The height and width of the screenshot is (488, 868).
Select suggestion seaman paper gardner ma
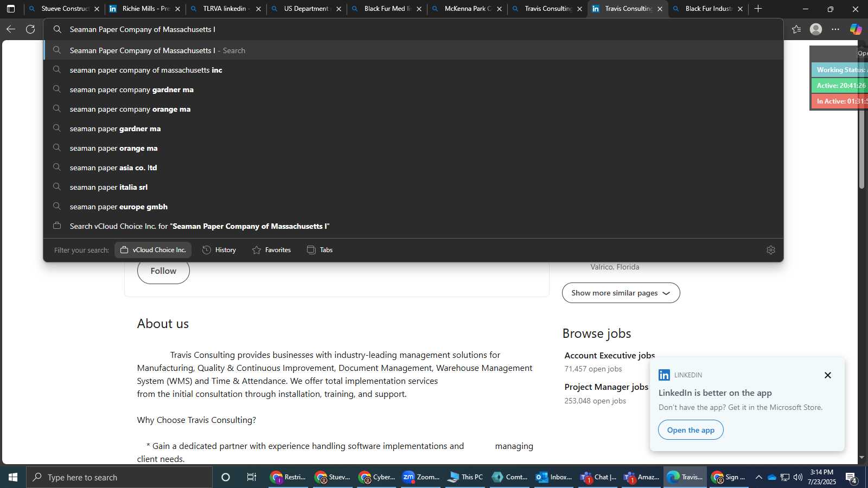pyautogui.click(x=413, y=129)
